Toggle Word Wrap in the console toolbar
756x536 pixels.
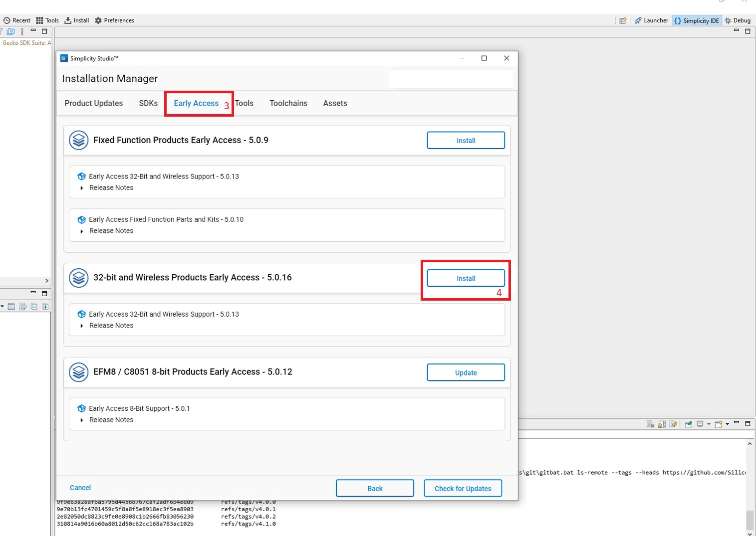(x=673, y=424)
